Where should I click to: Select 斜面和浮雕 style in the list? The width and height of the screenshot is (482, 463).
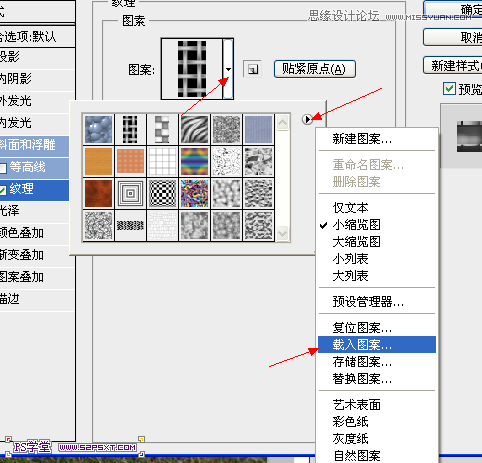[34, 145]
